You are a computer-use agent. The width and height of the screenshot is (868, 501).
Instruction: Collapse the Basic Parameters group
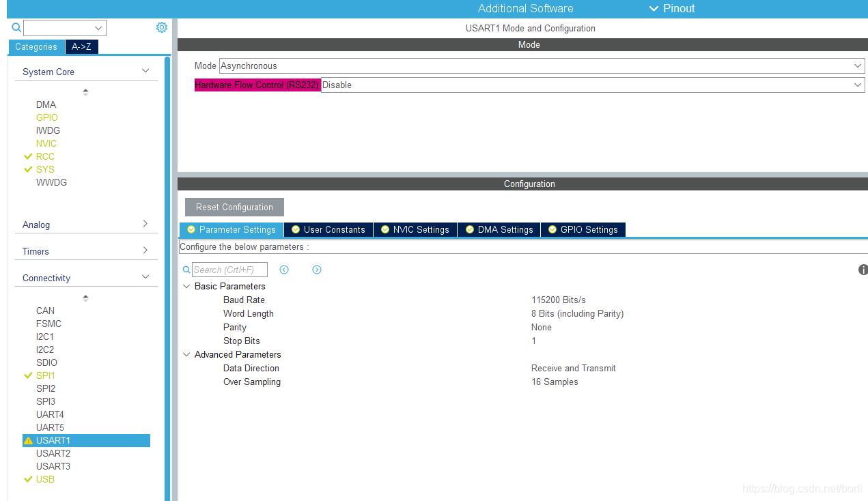point(186,286)
